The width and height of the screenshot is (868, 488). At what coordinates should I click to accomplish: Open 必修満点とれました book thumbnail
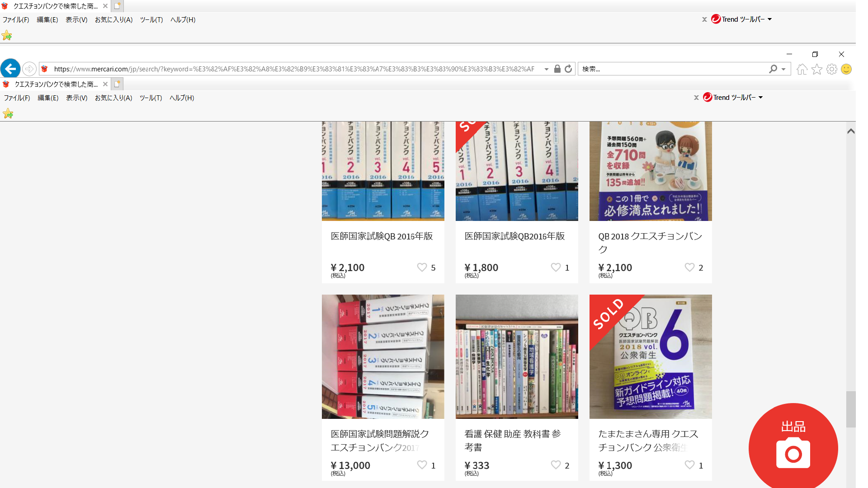pyautogui.click(x=651, y=171)
